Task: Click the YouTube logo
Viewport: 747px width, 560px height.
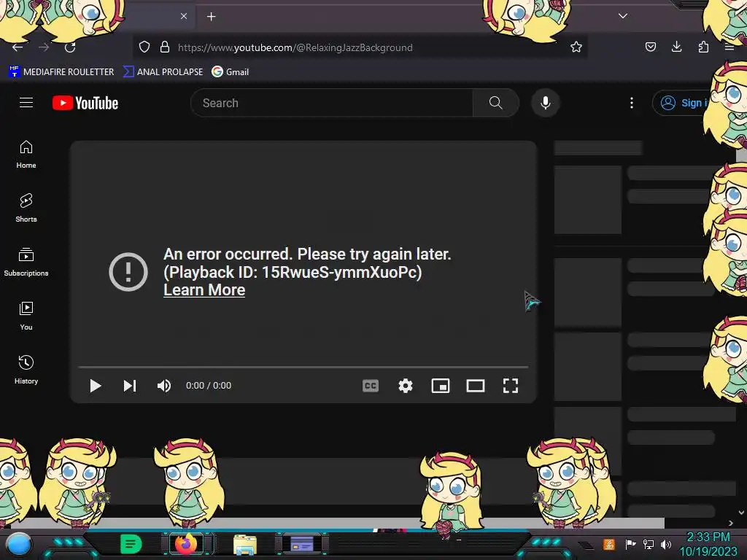Action: [x=85, y=103]
